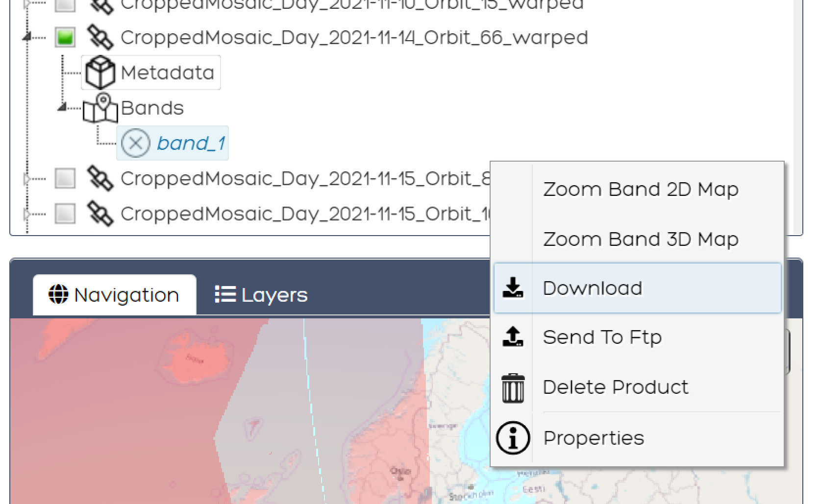Switch to the Layers tab
This screenshot has height=504, width=819.
coord(260,294)
